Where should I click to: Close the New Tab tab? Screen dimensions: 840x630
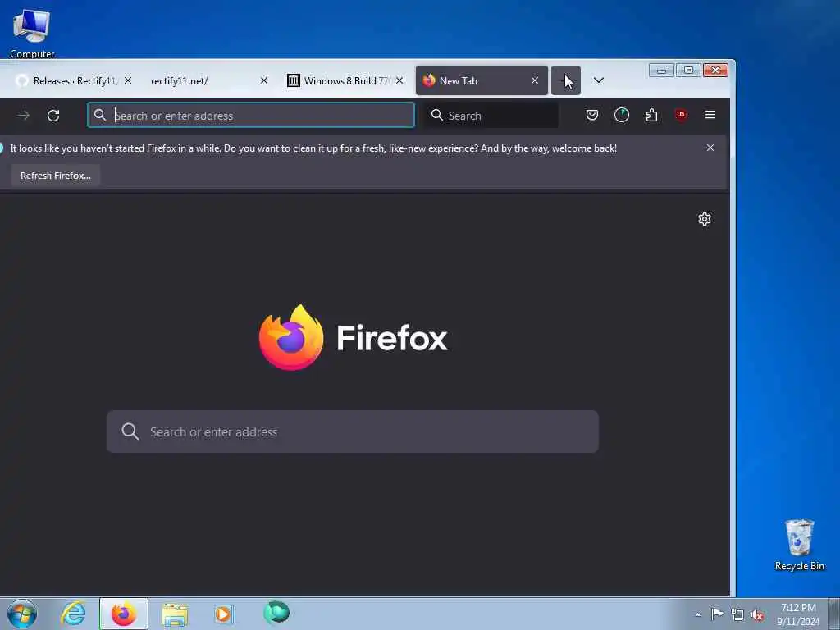tap(535, 80)
